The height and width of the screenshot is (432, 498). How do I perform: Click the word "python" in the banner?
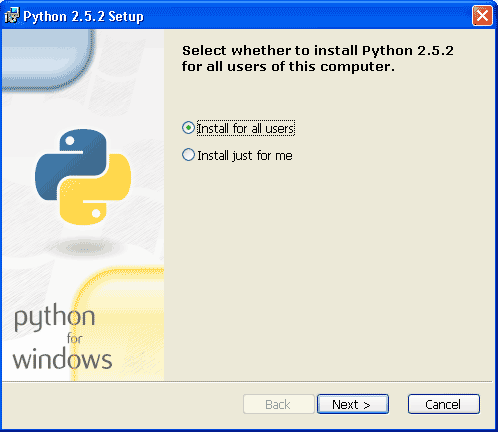pos(54,317)
